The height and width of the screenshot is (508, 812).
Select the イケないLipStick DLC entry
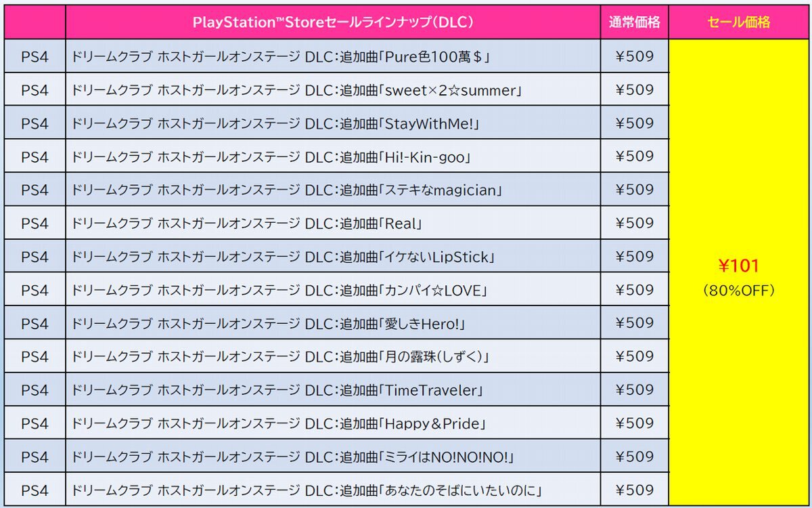point(284,257)
